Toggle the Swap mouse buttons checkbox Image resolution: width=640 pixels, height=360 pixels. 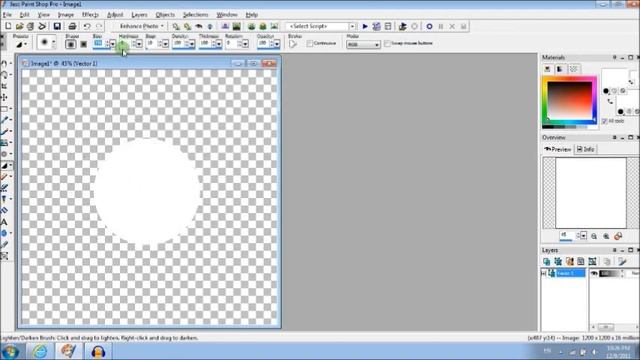(387, 43)
